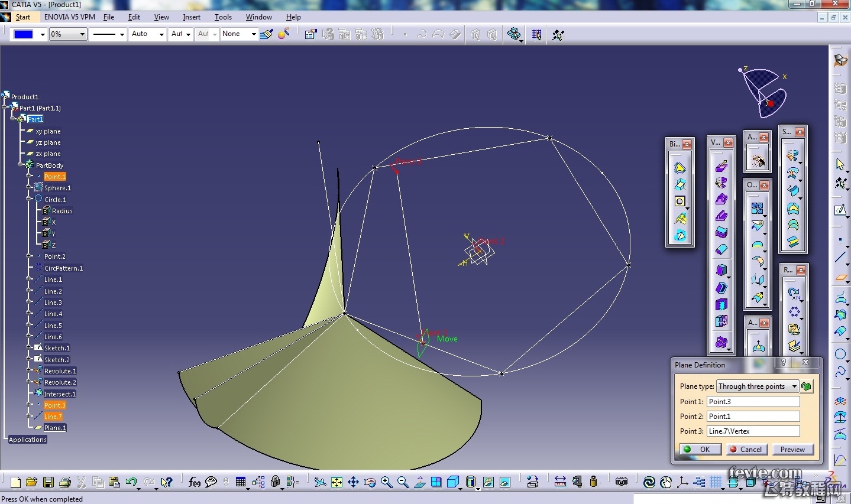The width and height of the screenshot is (851, 504).
Task: Select the arrow Select tool in right toolbar
Action: [840, 164]
